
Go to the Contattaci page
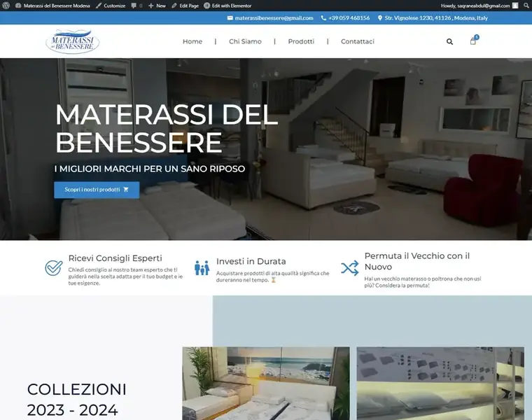358,41
